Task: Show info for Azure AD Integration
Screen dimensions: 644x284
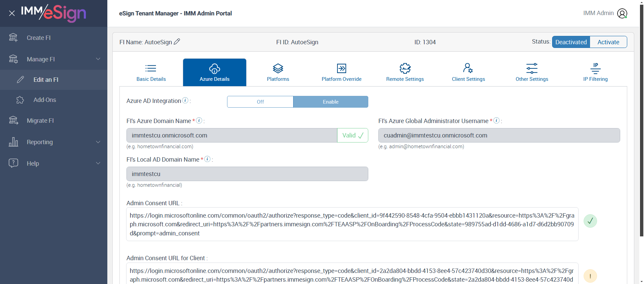Action: pyautogui.click(x=185, y=100)
